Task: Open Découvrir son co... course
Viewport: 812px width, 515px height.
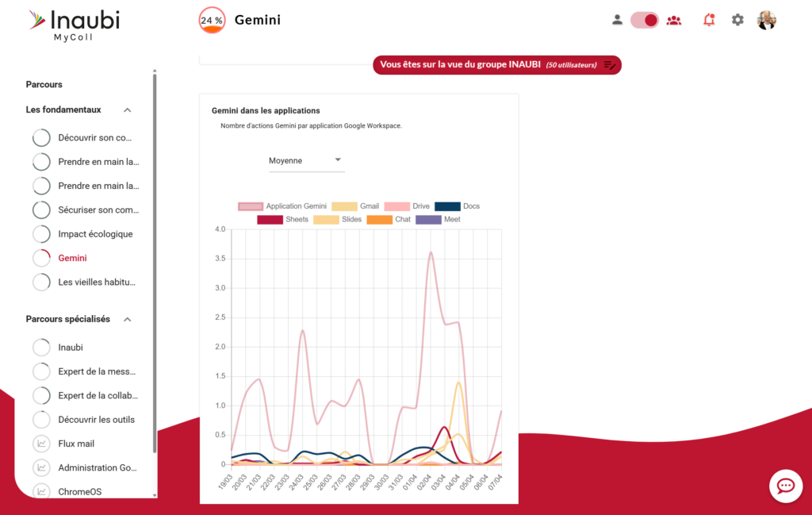Action: click(x=95, y=138)
